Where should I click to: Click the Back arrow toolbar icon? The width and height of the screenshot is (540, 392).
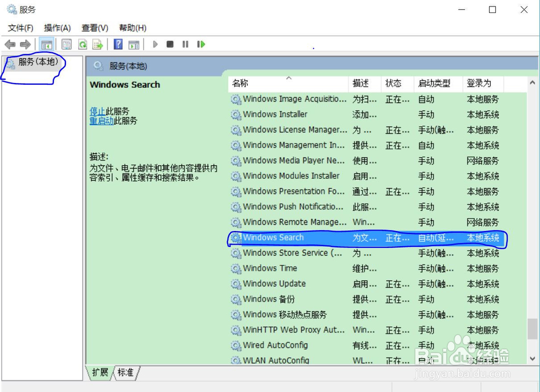(10, 44)
